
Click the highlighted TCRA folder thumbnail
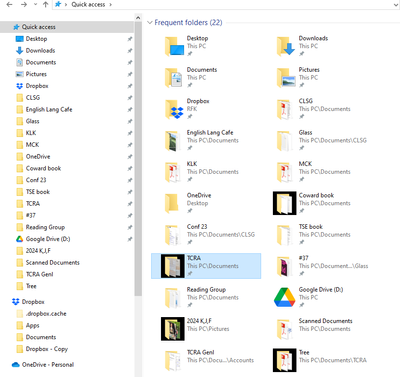173,266
